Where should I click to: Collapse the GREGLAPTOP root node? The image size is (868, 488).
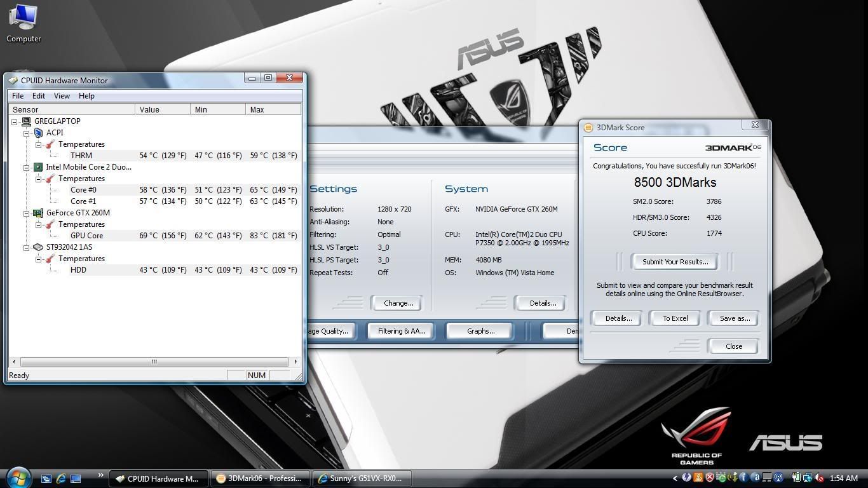pos(15,121)
